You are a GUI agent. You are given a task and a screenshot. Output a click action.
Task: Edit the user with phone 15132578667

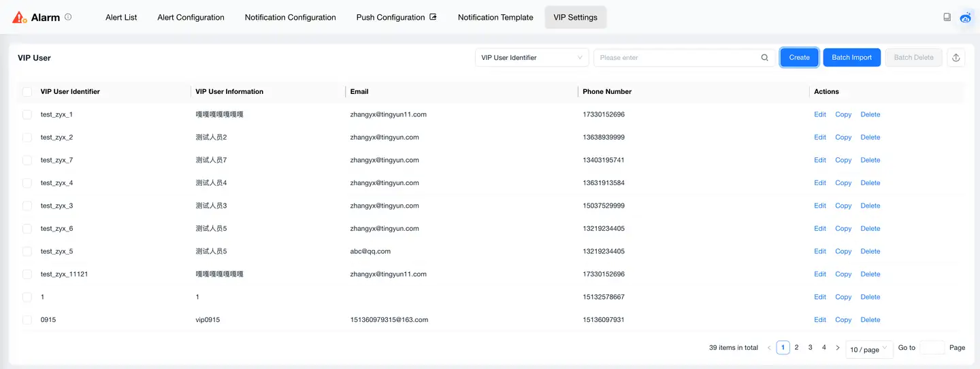(x=820, y=297)
